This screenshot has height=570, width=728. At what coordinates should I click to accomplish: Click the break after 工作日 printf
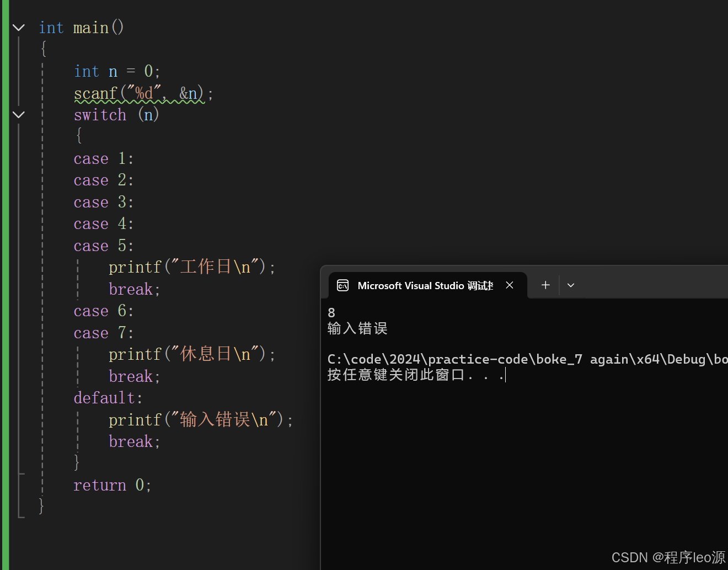135,289
